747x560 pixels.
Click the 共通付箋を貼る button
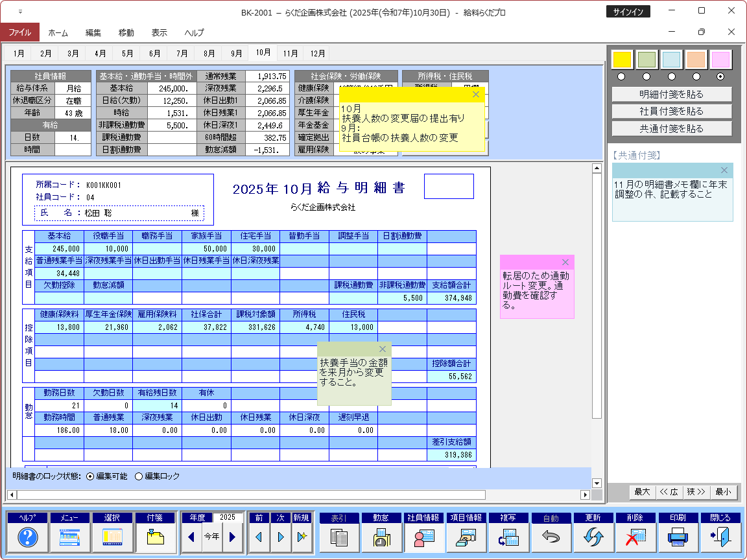[671, 129]
